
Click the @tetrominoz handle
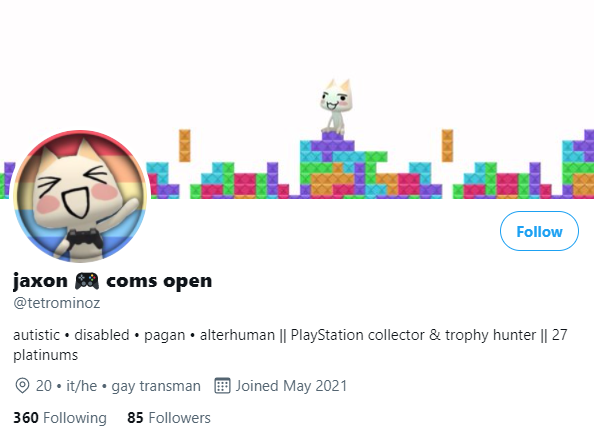pos(57,303)
